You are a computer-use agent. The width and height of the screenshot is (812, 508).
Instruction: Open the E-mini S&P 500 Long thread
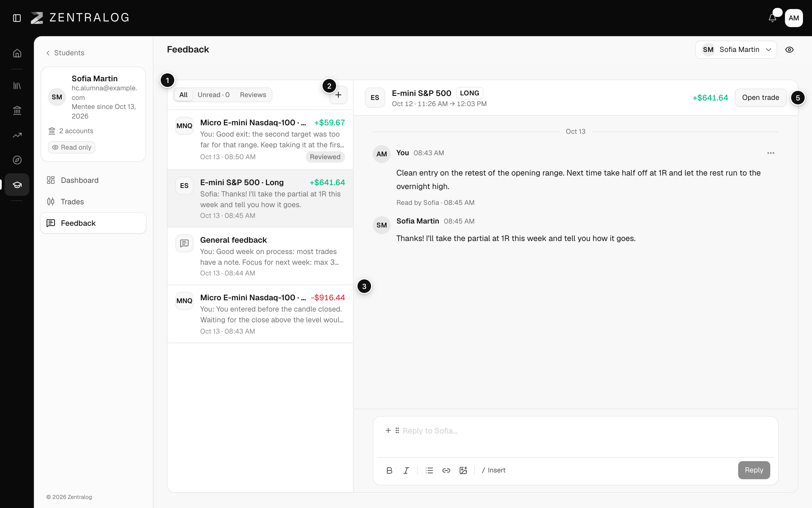click(x=260, y=199)
